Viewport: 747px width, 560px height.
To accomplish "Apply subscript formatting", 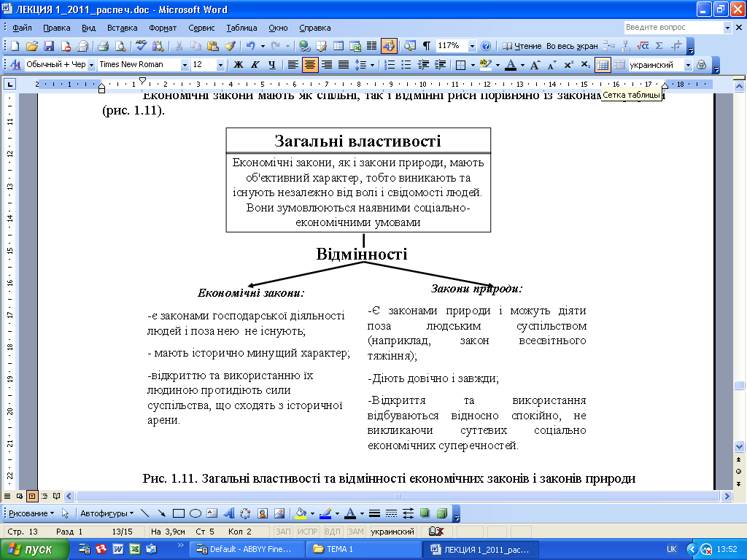I will [x=586, y=65].
